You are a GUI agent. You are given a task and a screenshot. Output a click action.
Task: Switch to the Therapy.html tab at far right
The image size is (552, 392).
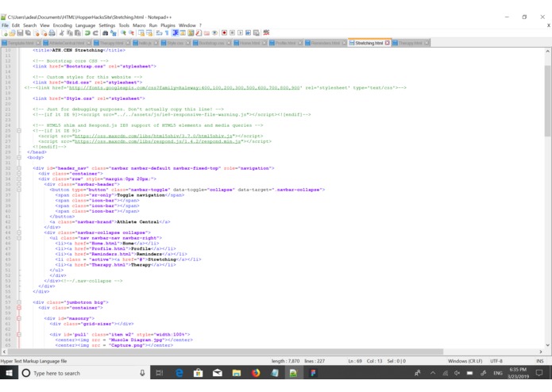tap(411, 43)
